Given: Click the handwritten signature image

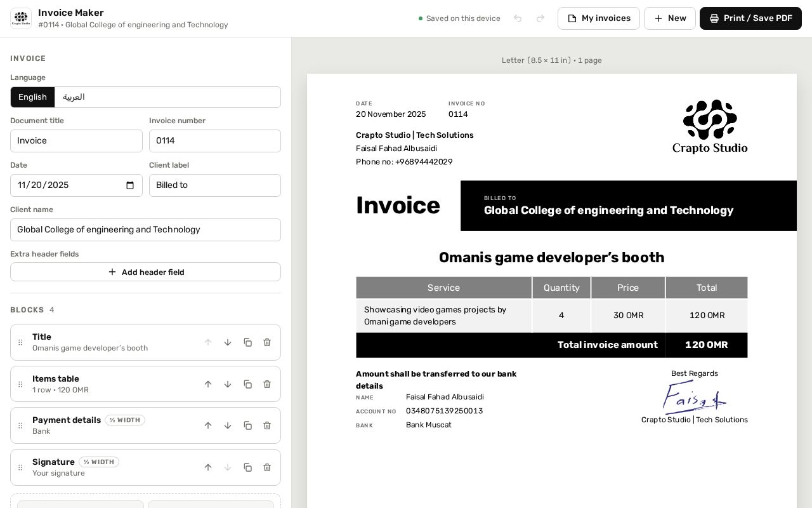Looking at the screenshot, I should point(695,398).
